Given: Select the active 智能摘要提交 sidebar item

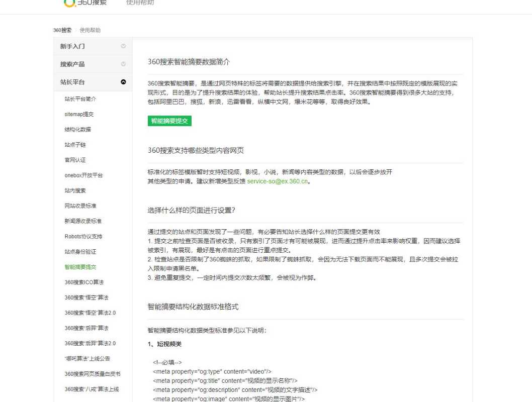Looking at the screenshot, I should [x=80, y=267].
